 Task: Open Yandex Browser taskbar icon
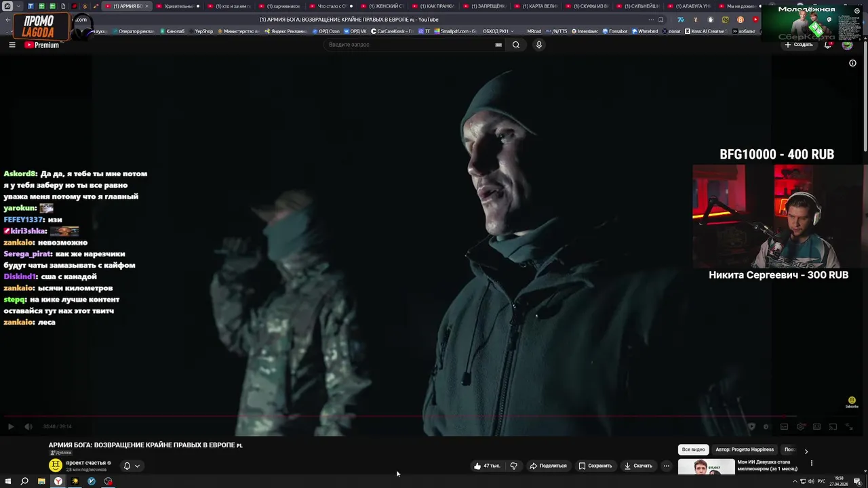click(x=58, y=481)
